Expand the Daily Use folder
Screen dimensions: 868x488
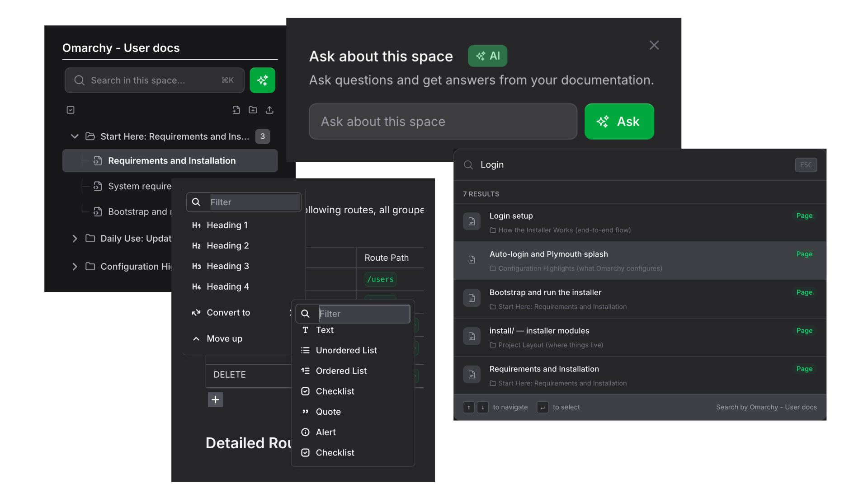coord(75,239)
